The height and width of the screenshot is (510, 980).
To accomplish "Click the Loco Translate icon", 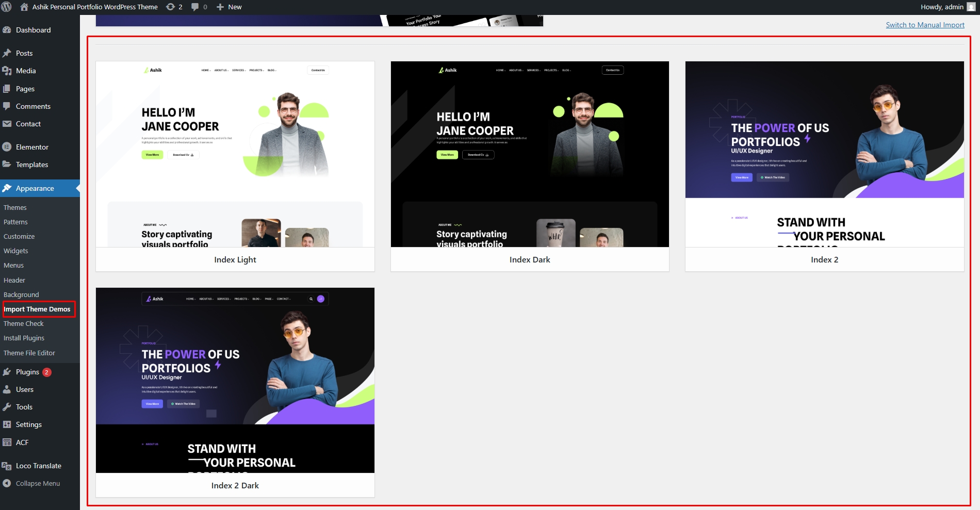I will tap(7, 466).
